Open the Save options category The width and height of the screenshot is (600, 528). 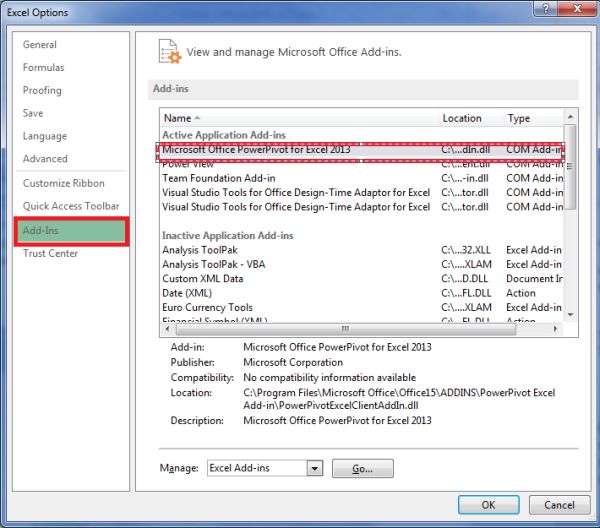pyautogui.click(x=33, y=113)
